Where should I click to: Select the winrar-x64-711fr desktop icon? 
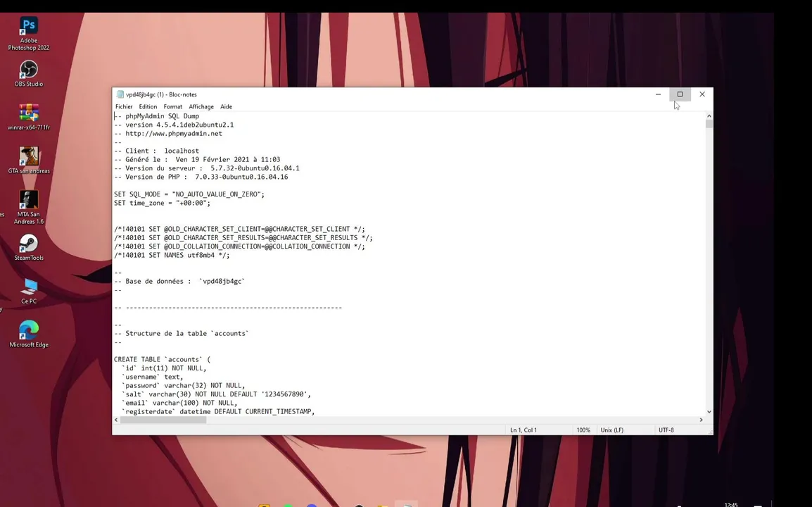click(28, 117)
